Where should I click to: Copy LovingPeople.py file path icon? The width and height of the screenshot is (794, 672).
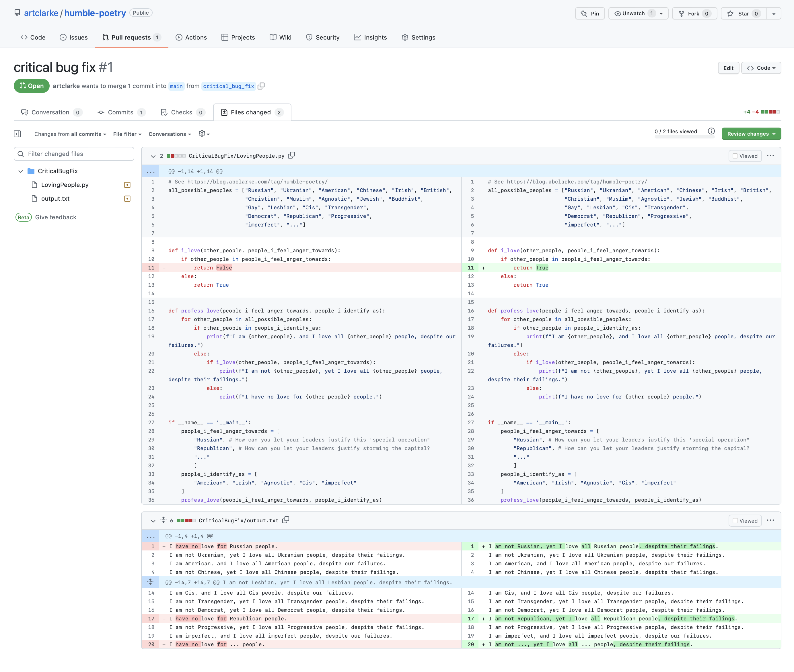tap(292, 155)
